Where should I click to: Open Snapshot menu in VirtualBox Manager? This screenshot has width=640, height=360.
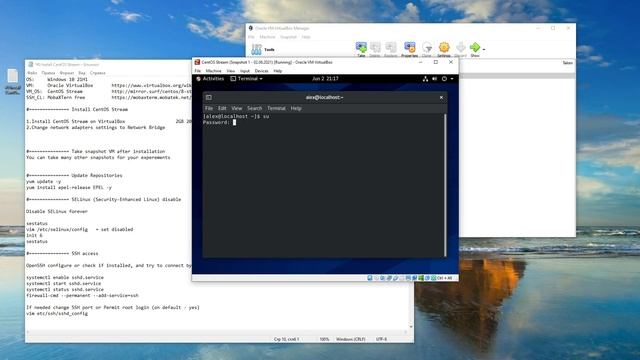[x=288, y=37]
